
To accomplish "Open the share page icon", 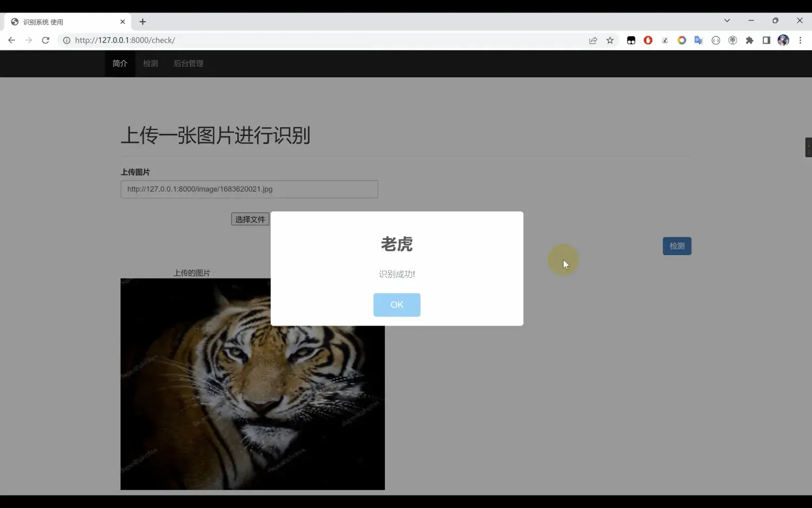I will [x=593, y=40].
